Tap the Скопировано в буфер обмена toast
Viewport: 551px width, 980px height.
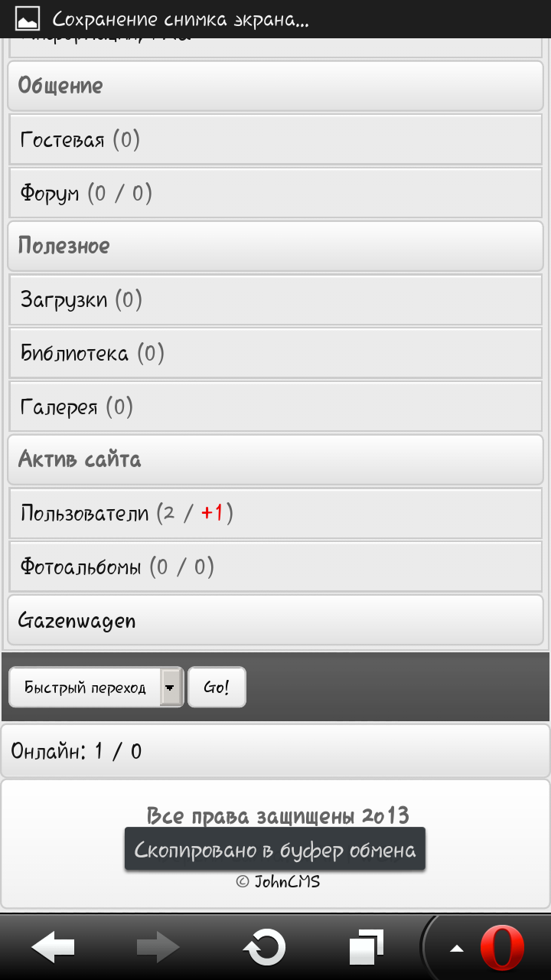tap(275, 850)
